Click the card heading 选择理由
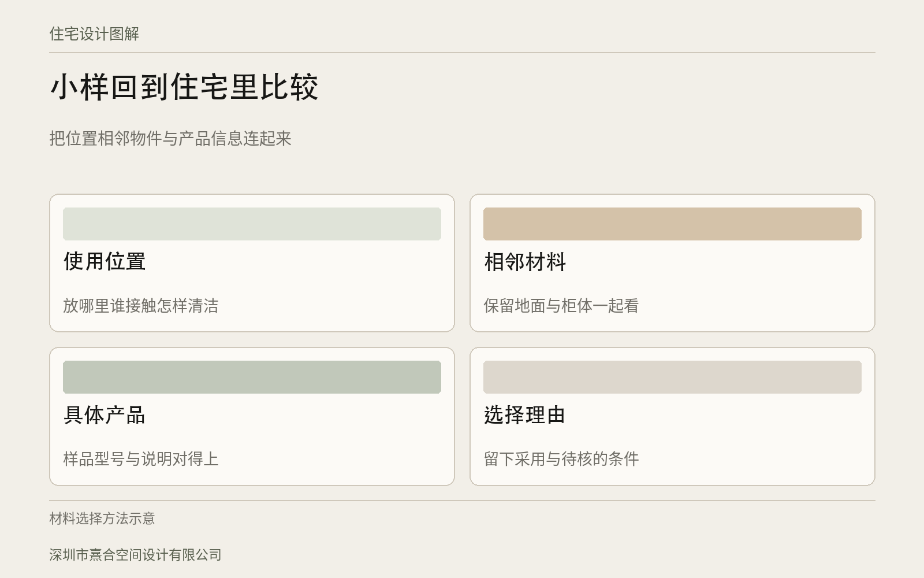924x578 pixels. tap(525, 415)
